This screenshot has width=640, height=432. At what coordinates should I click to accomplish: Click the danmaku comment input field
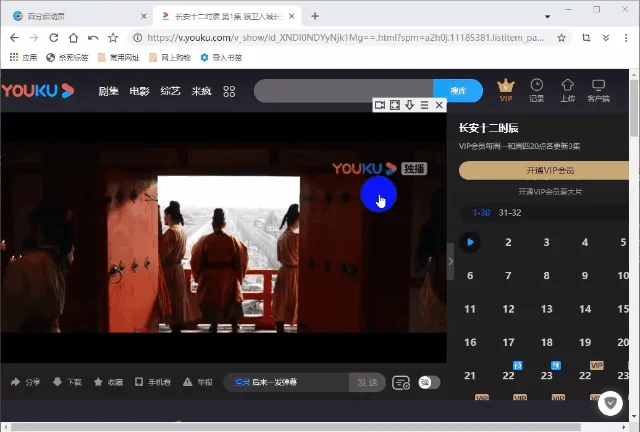[287, 383]
